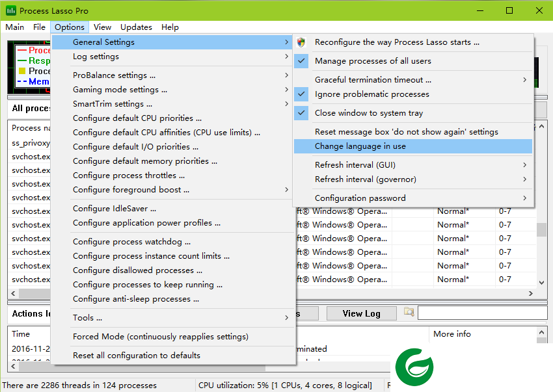Open Configure default I/O priorities
Viewport: 553px width, 392px height.
click(x=173, y=147)
